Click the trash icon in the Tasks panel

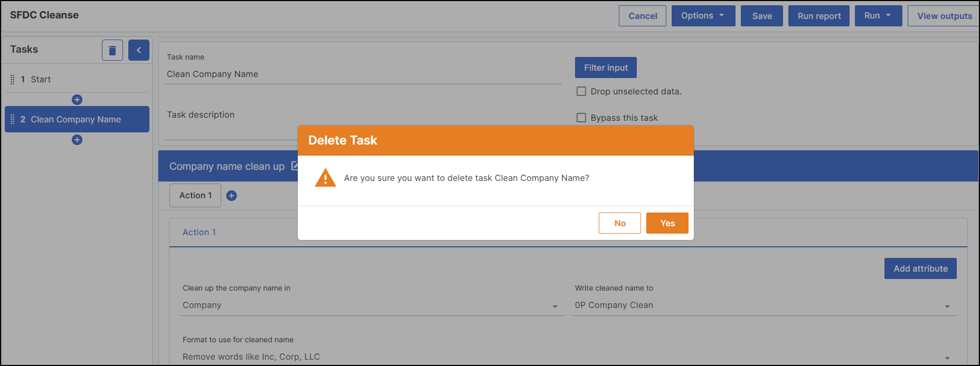point(112,50)
